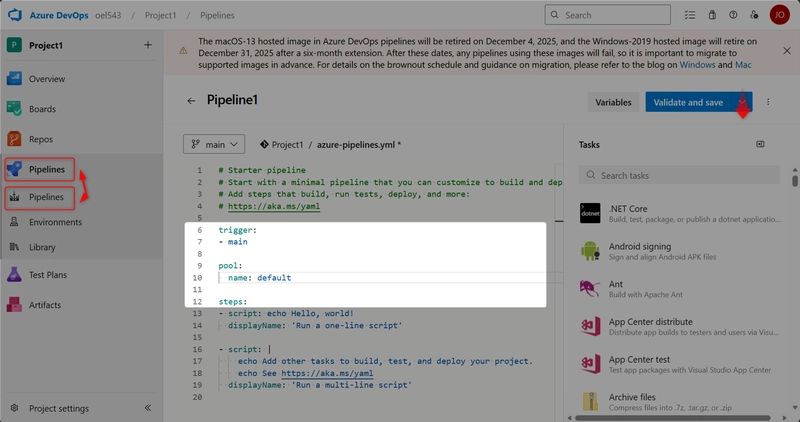The height and width of the screenshot is (422, 800).
Task: Click the Variables button
Action: (x=613, y=102)
